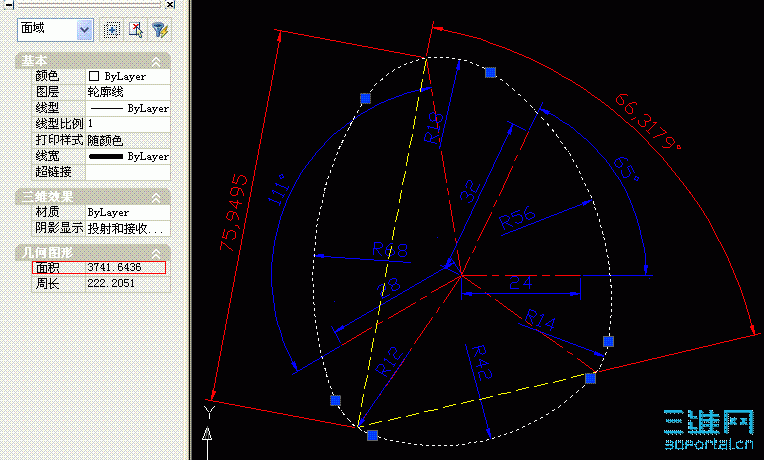Click the 32 linear dimension text

tap(470, 192)
